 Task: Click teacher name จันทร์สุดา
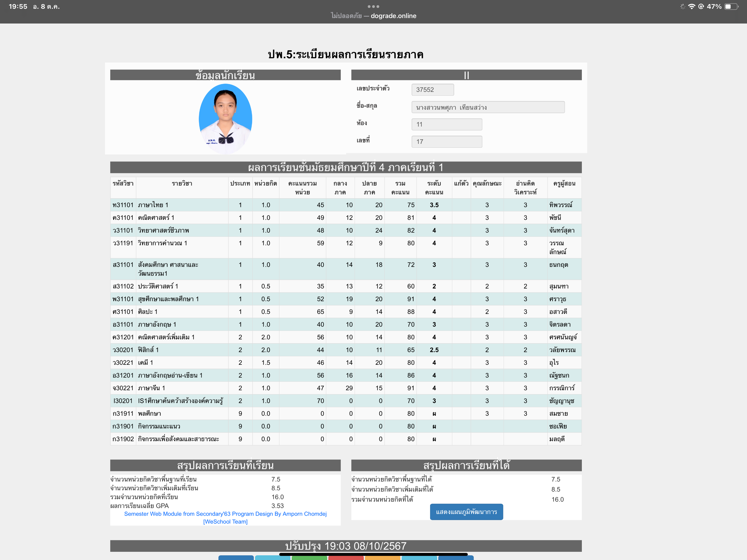tap(562, 230)
